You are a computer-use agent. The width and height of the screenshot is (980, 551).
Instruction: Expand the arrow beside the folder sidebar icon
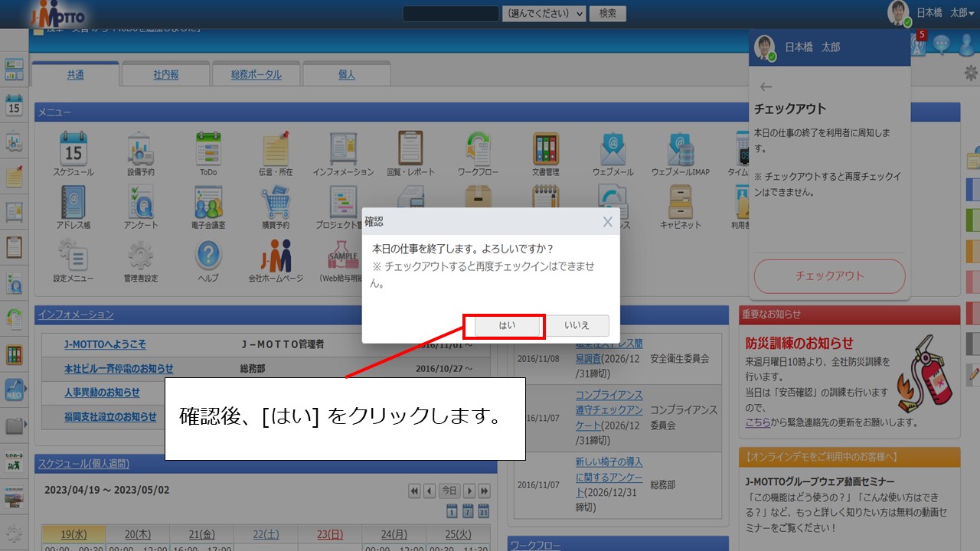click(26, 424)
